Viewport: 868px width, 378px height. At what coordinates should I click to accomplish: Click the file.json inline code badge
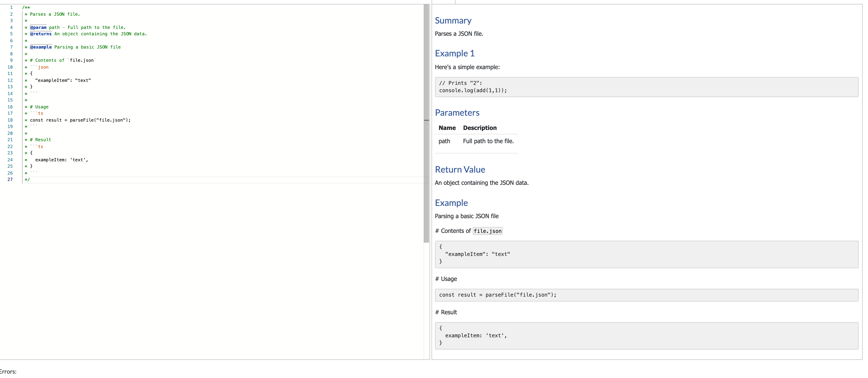487,231
